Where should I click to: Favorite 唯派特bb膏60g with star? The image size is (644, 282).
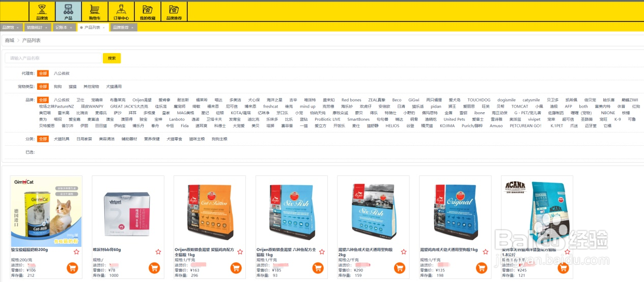(158, 252)
